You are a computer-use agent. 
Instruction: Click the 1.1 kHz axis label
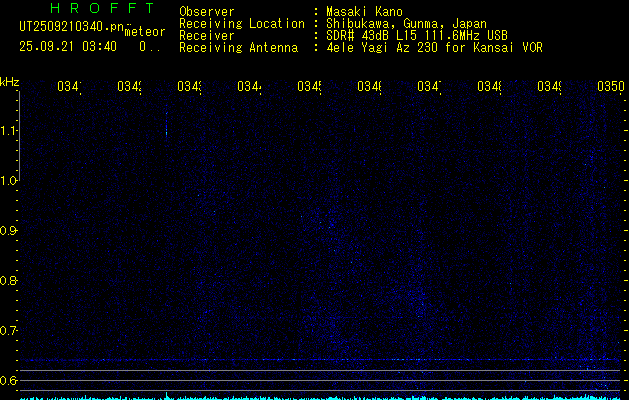pyautogui.click(x=8, y=130)
